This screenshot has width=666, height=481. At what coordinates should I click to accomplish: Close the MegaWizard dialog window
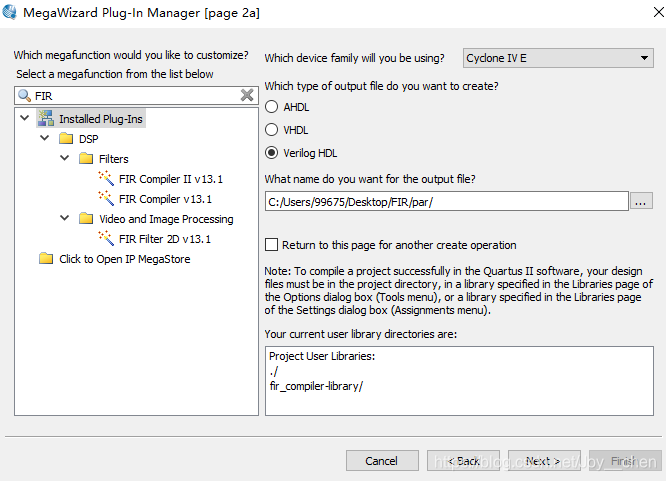click(658, 12)
